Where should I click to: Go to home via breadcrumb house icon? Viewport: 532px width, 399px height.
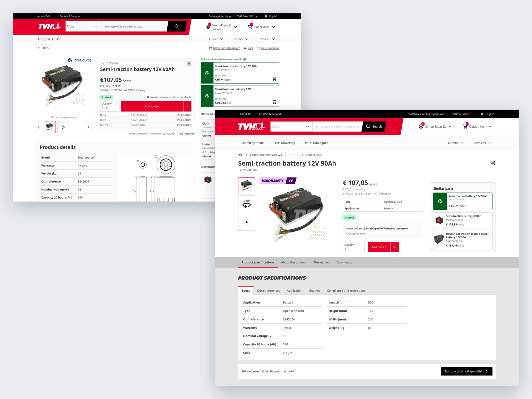point(241,155)
